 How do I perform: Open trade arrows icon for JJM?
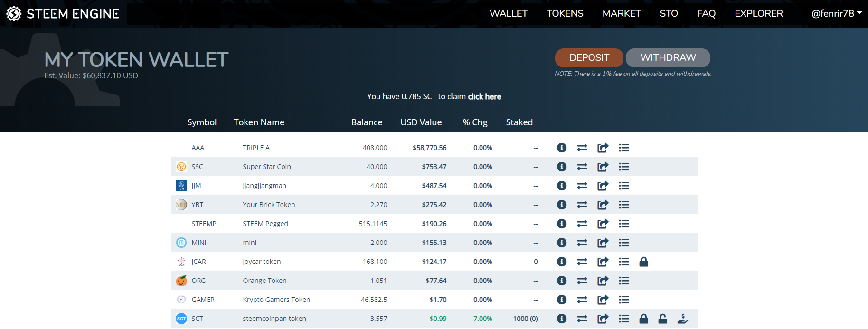click(x=582, y=186)
